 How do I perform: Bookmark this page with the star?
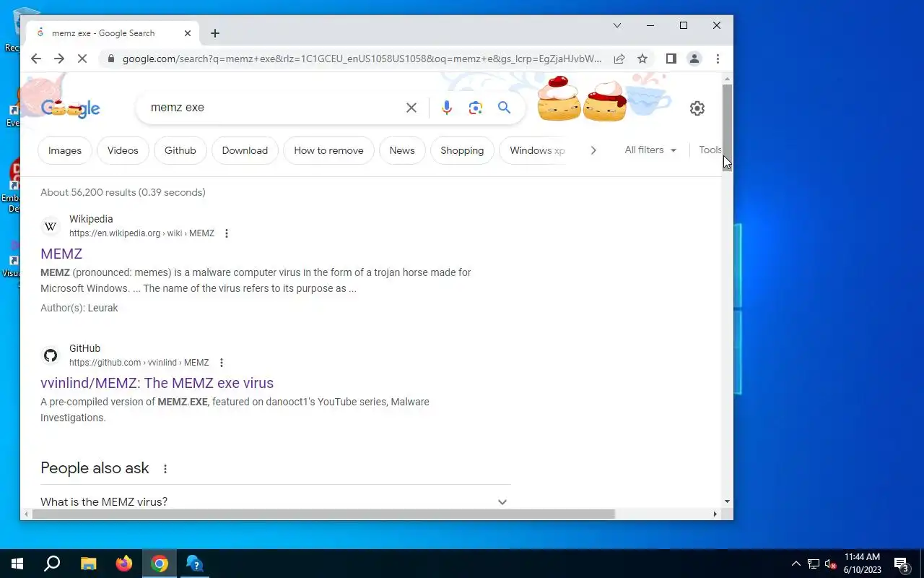[x=642, y=59]
